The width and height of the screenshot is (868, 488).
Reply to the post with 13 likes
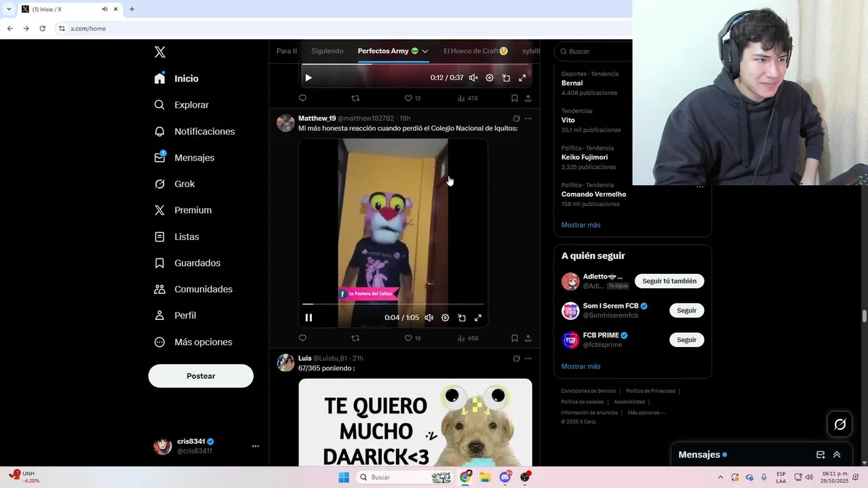coord(302,98)
